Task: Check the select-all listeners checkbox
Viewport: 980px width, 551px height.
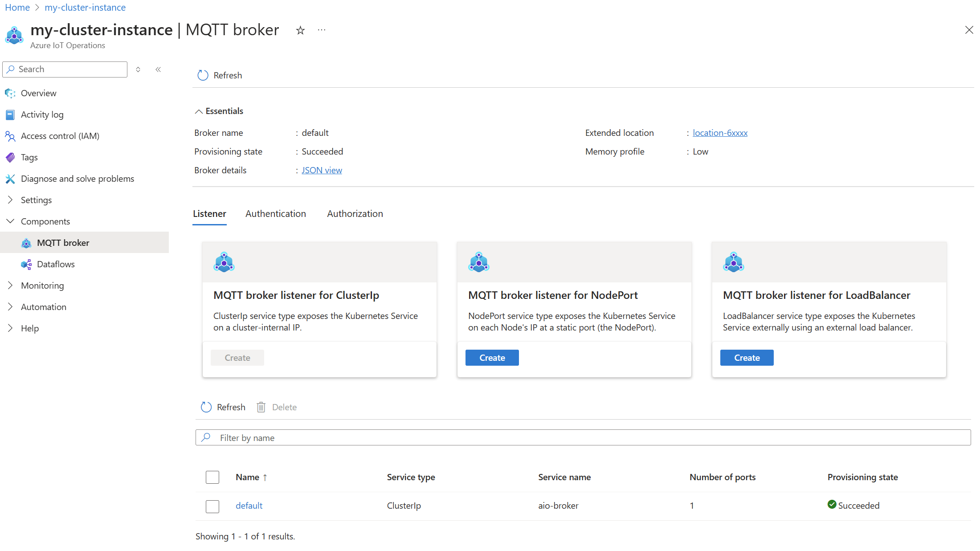Action: pos(212,477)
